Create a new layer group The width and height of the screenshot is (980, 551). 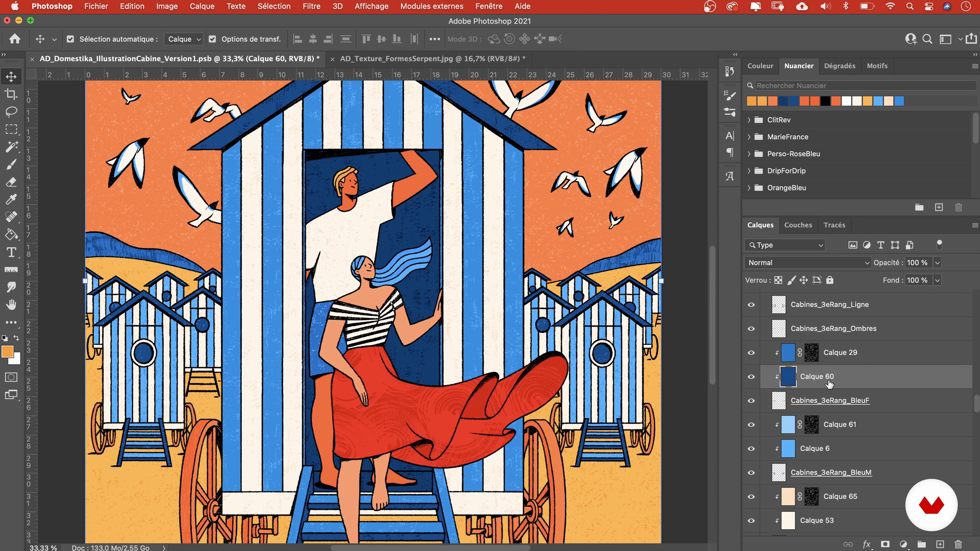pos(921,544)
